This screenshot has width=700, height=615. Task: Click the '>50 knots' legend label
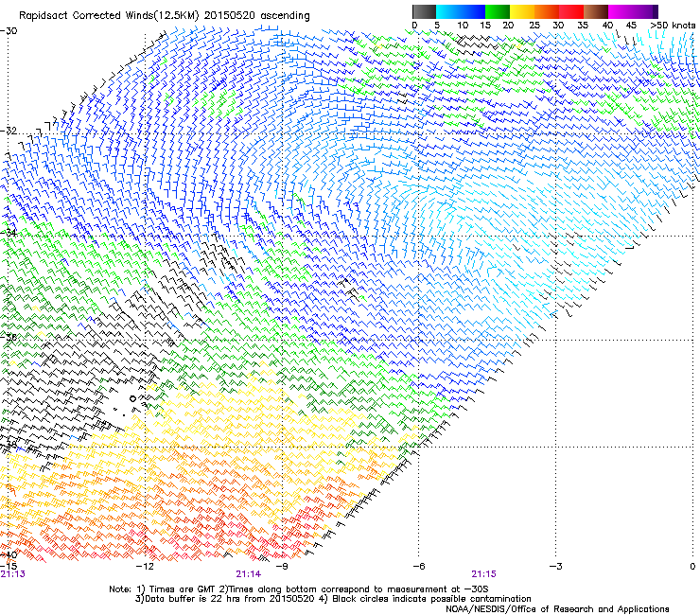click(x=673, y=25)
